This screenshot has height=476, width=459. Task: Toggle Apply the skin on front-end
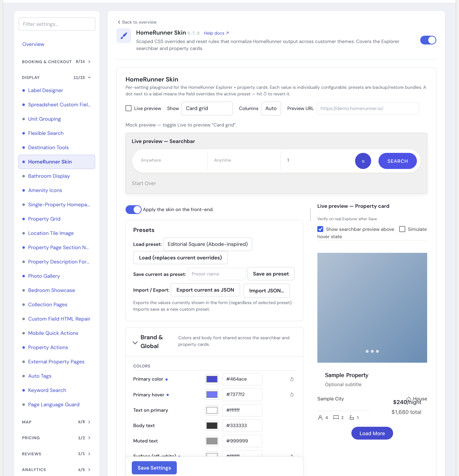pos(133,209)
